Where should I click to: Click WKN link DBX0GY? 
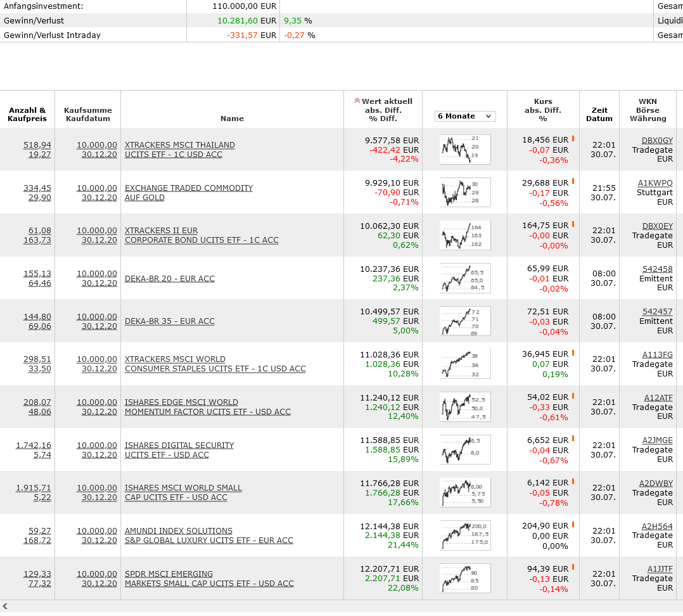pos(657,140)
